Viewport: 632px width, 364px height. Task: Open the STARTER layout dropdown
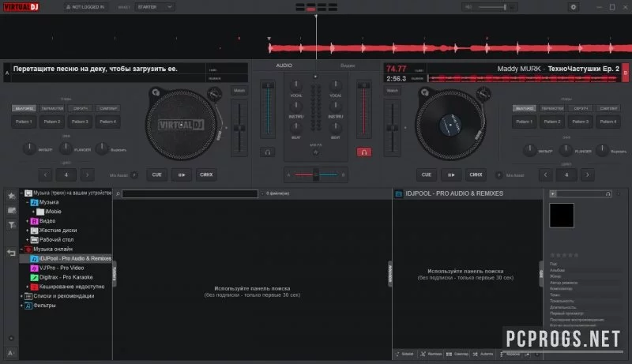[x=155, y=7]
